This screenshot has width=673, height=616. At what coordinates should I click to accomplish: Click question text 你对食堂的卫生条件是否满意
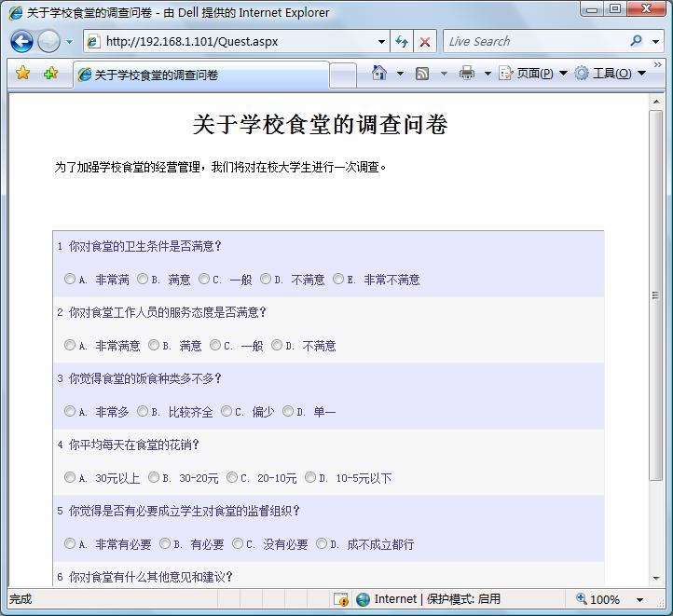pyautogui.click(x=145, y=246)
